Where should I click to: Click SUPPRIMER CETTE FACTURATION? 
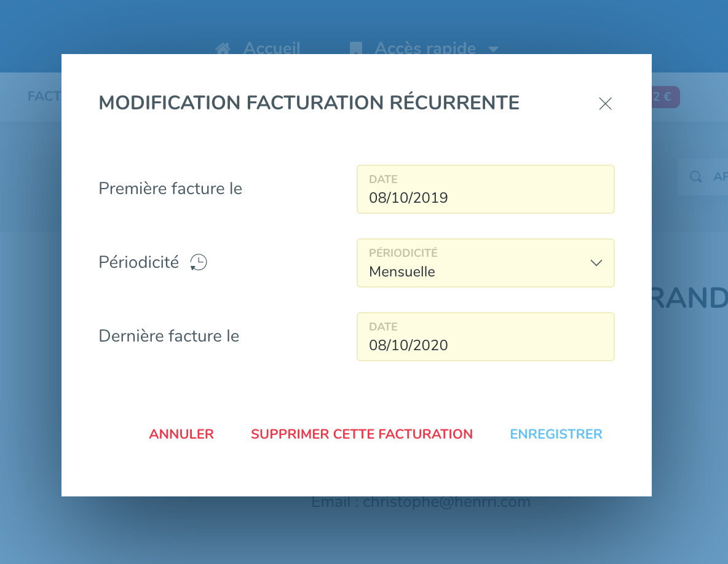click(362, 434)
